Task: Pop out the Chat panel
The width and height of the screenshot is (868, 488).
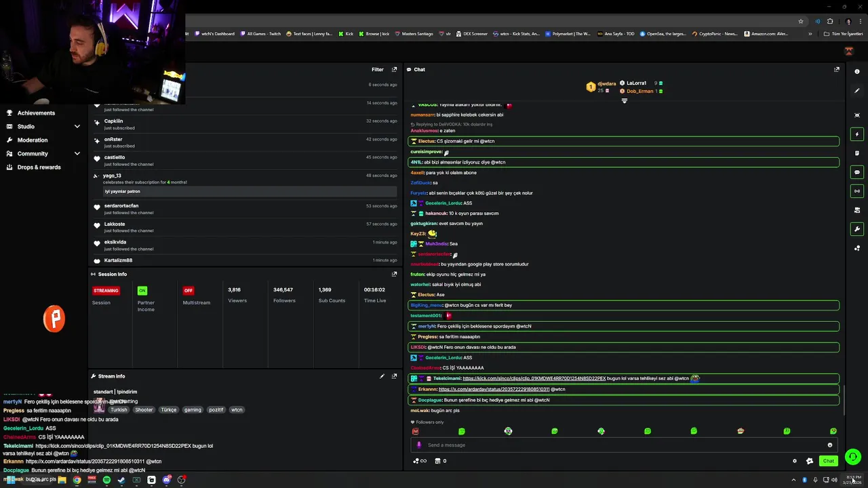Action: (836, 69)
